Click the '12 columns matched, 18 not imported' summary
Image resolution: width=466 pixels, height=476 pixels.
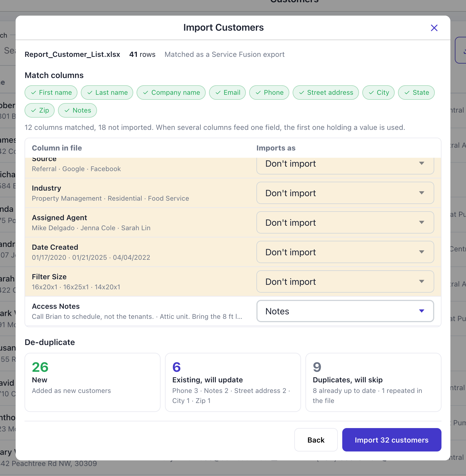89,127
